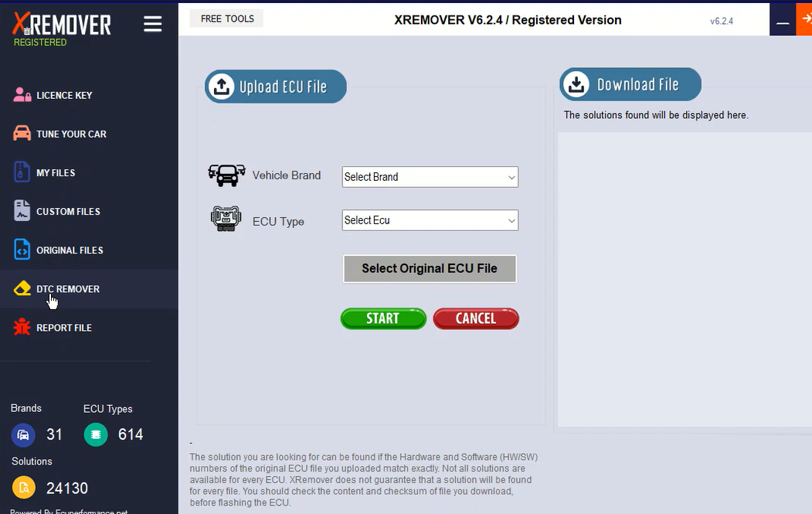Viewport: 812px width, 514px height.
Task: Click the Licence Key user-lock icon
Action: [x=22, y=95]
